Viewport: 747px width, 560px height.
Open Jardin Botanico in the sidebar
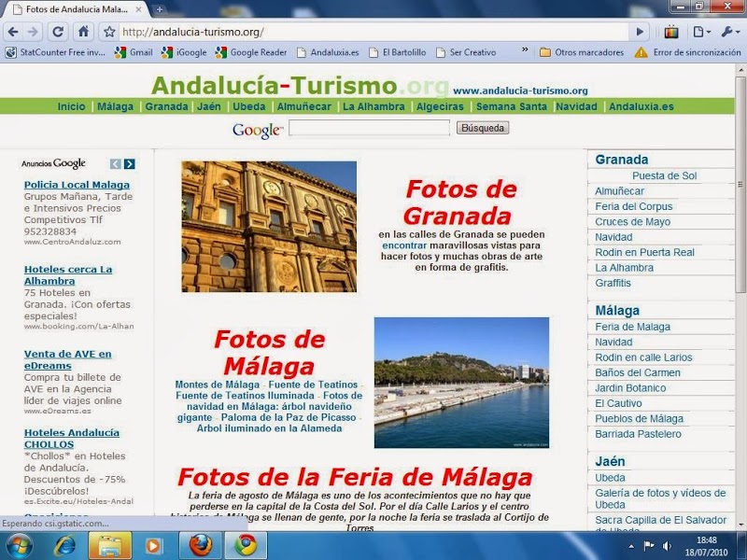pyautogui.click(x=630, y=387)
